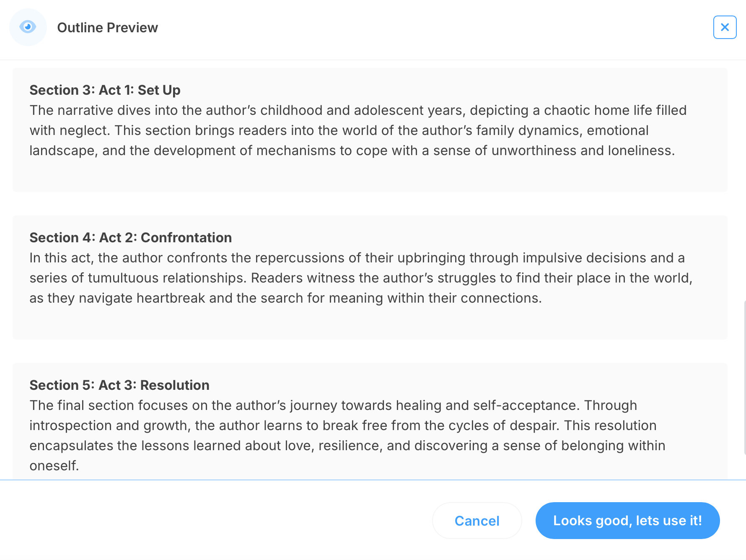746x560 pixels.
Task: Click the final word "oneself." in Section 5
Action: (x=54, y=466)
